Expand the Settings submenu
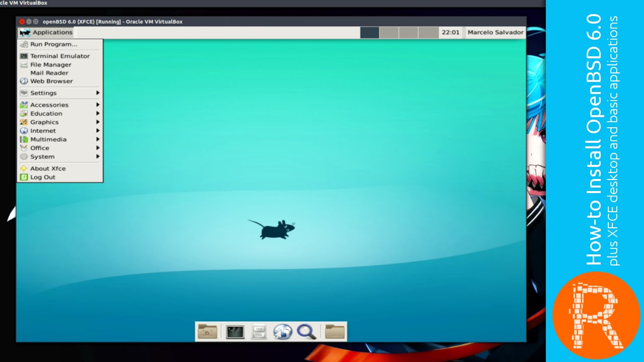 (x=60, y=93)
